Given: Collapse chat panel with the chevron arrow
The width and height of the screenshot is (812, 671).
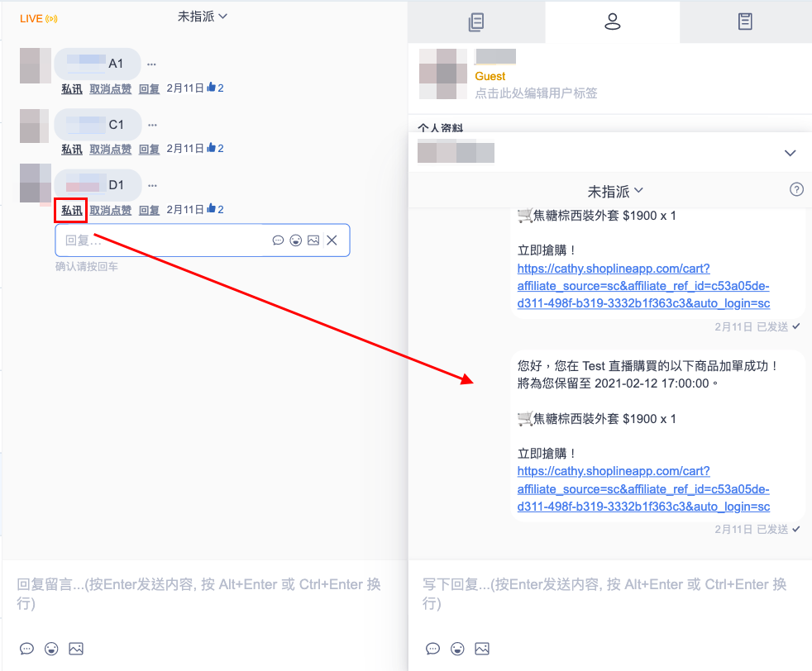Looking at the screenshot, I should (x=790, y=153).
